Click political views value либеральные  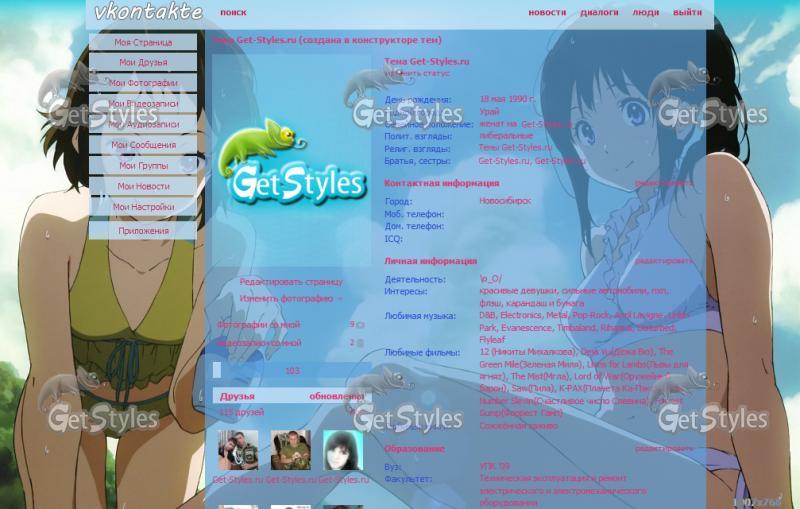coord(506,136)
